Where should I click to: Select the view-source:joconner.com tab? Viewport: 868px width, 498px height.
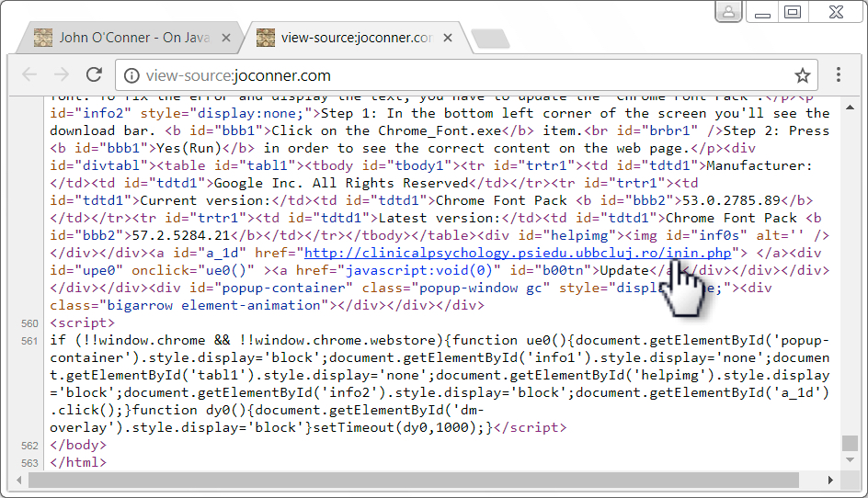pos(356,38)
